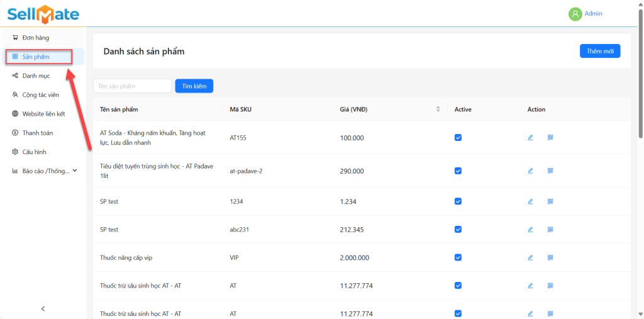Click the Thêm mới button
Viewport: 644px width, 319px height.
tap(599, 51)
